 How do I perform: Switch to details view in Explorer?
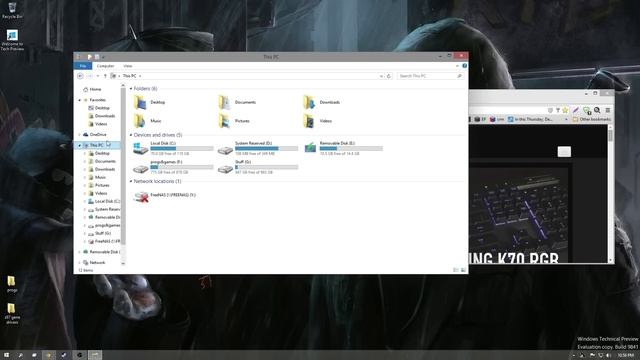[456, 270]
